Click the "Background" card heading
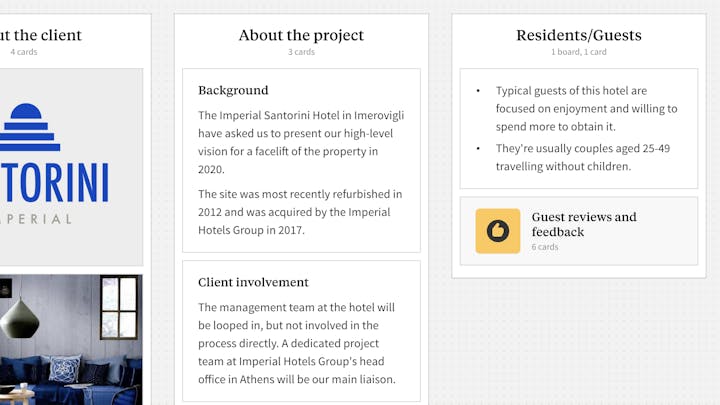720x405 pixels. coord(233,90)
